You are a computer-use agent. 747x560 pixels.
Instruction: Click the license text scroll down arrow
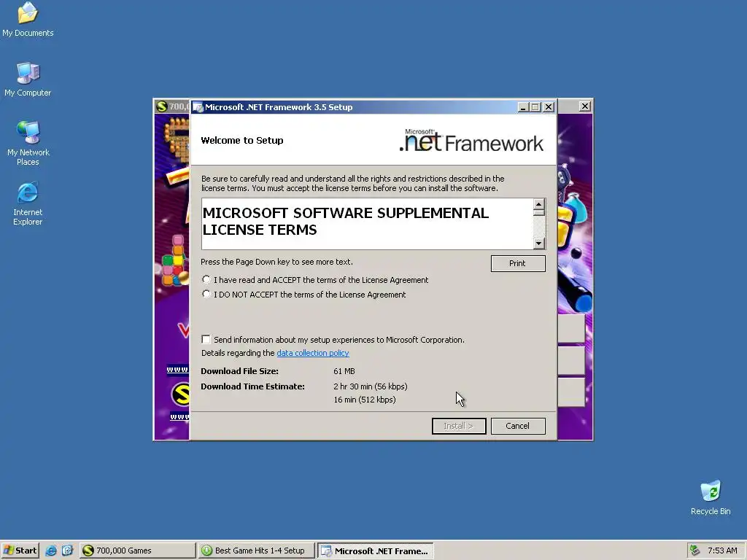(x=539, y=244)
